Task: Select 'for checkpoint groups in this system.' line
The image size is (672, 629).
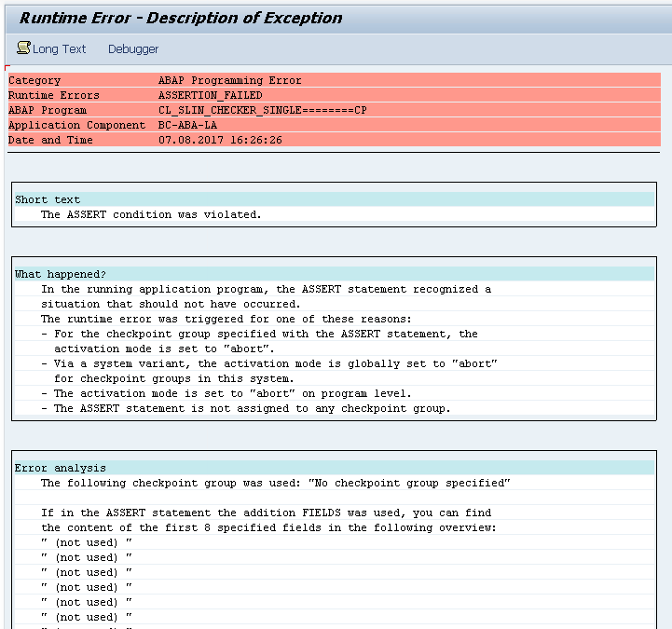Action: coord(174,378)
